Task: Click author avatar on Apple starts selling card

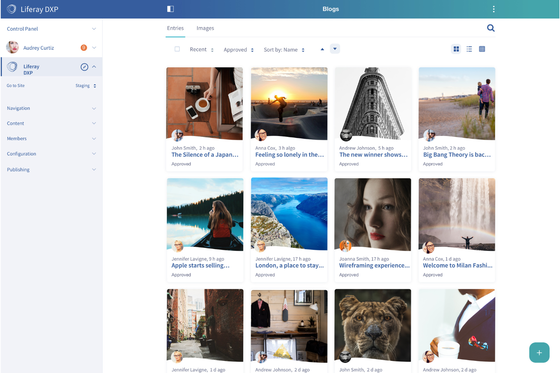Action: [178, 246]
